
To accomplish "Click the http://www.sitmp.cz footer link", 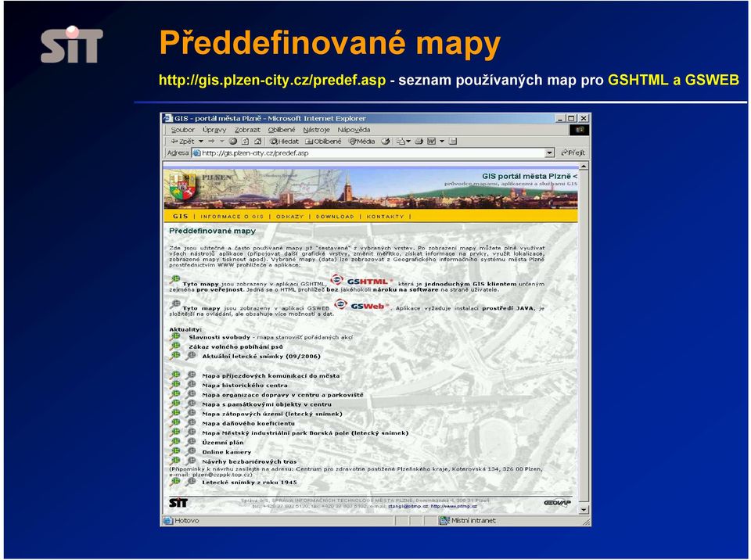I will [454, 506].
